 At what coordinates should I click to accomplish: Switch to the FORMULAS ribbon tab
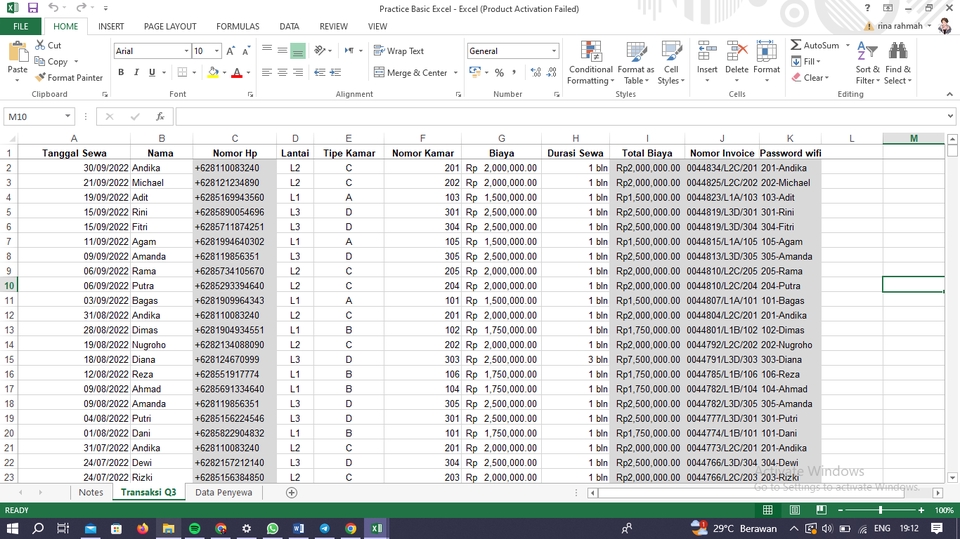click(x=238, y=26)
